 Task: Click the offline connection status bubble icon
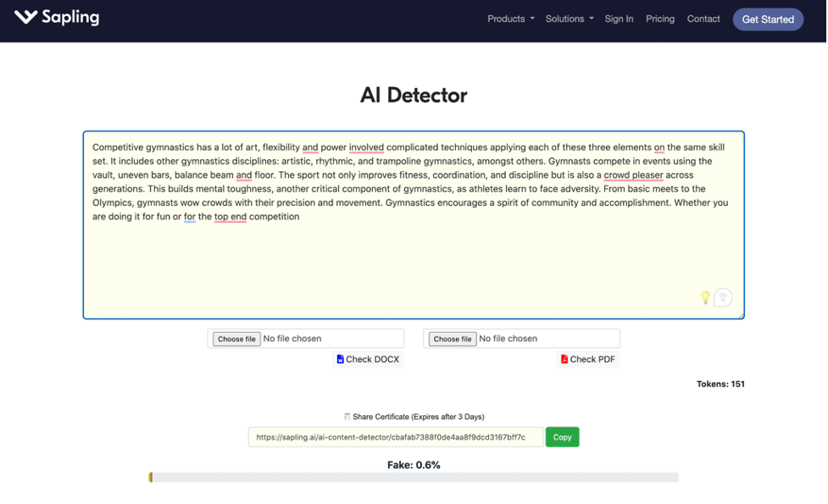click(x=723, y=297)
